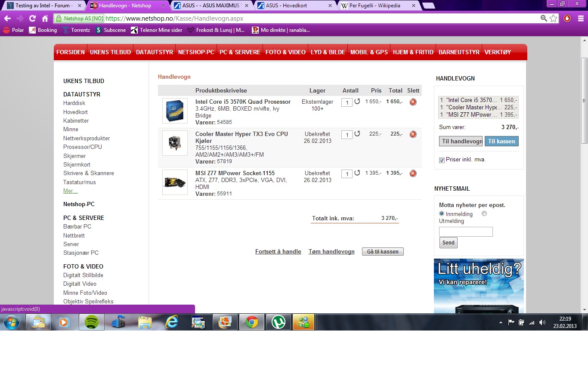The width and height of the screenshot is (588, 380).
Task: Click the Tøm handlevogn link
Action: pos(331,252)
